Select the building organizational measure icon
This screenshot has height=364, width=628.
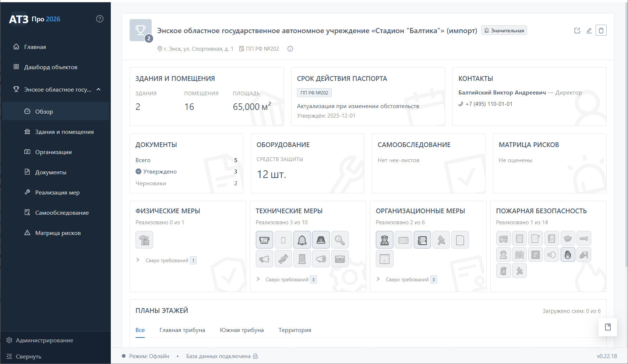tap(385, 259)
